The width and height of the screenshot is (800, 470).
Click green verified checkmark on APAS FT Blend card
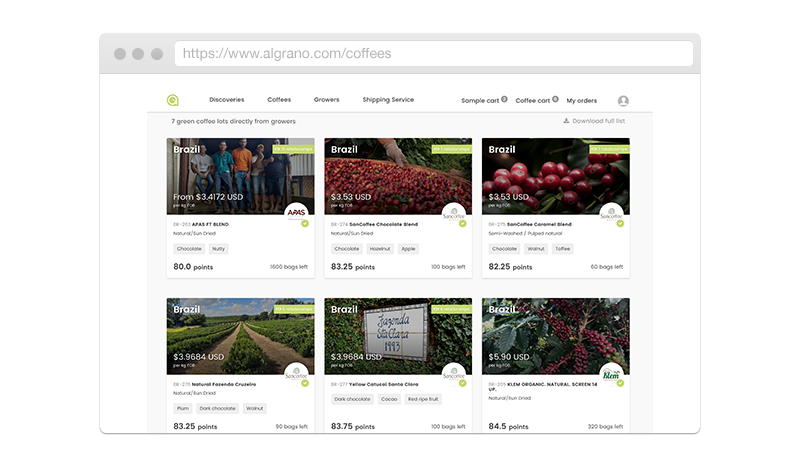[305, 224]
